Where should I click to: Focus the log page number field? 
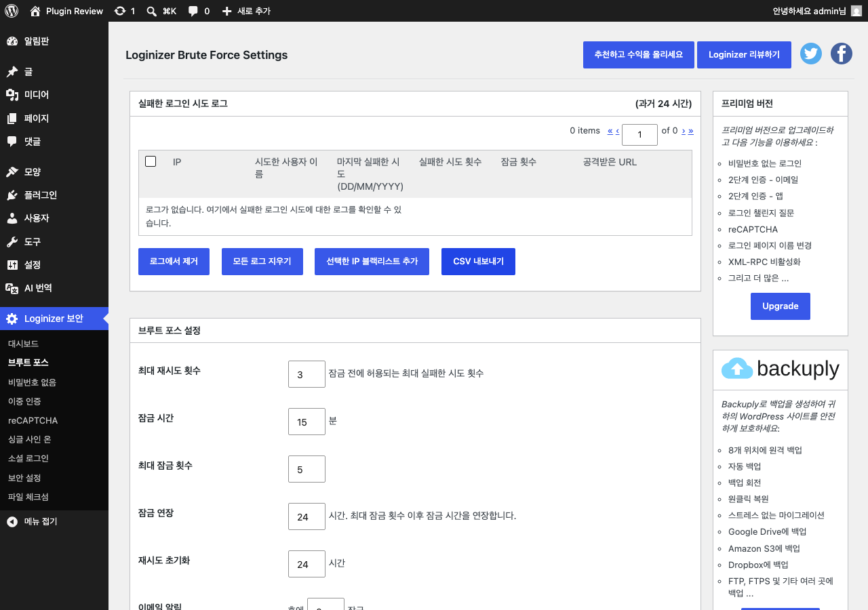[639, 135]
